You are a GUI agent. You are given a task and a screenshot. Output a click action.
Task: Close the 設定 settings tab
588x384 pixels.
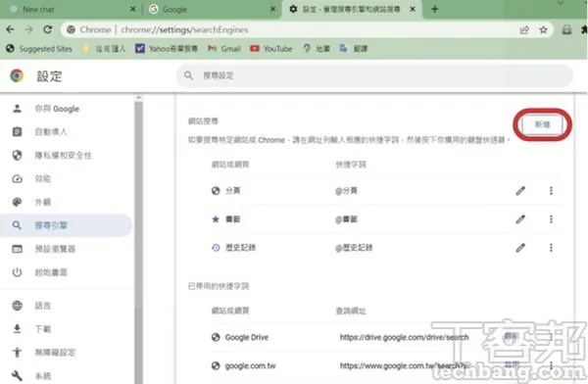[x=413, y=9]
